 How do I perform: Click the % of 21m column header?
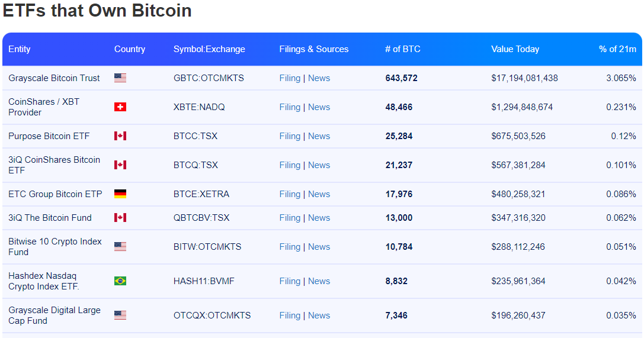618,49
